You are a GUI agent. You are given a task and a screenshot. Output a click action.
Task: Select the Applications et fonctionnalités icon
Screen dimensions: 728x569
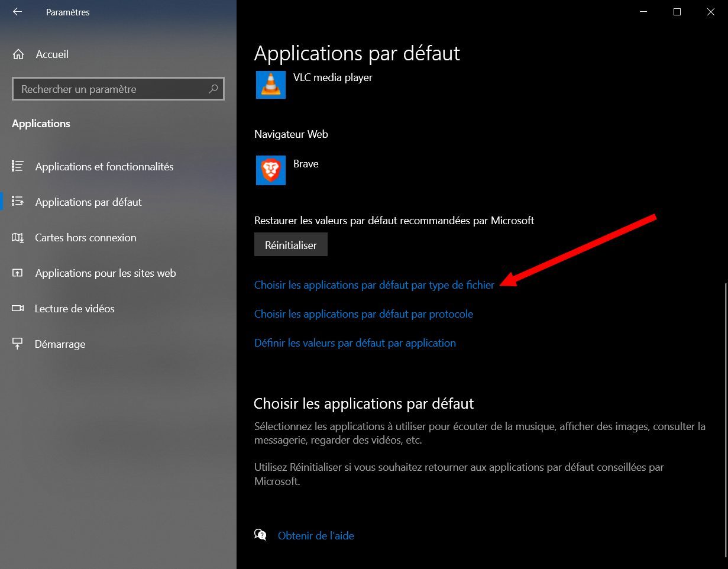18,166
